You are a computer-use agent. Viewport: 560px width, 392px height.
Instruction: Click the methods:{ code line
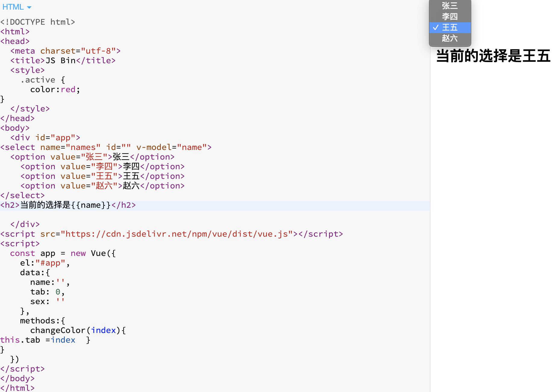pyautogui.click(x=43, y=321)
